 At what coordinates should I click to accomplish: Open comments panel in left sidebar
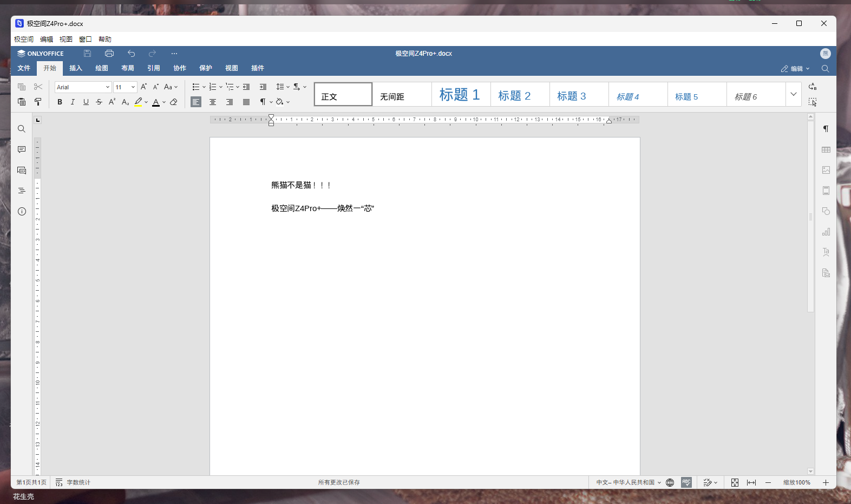coord(22,149)
